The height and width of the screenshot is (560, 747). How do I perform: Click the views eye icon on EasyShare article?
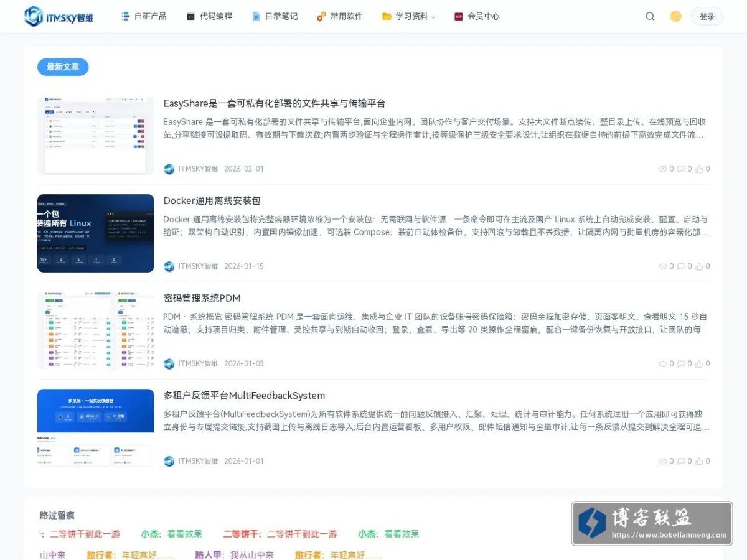[663, 169]
